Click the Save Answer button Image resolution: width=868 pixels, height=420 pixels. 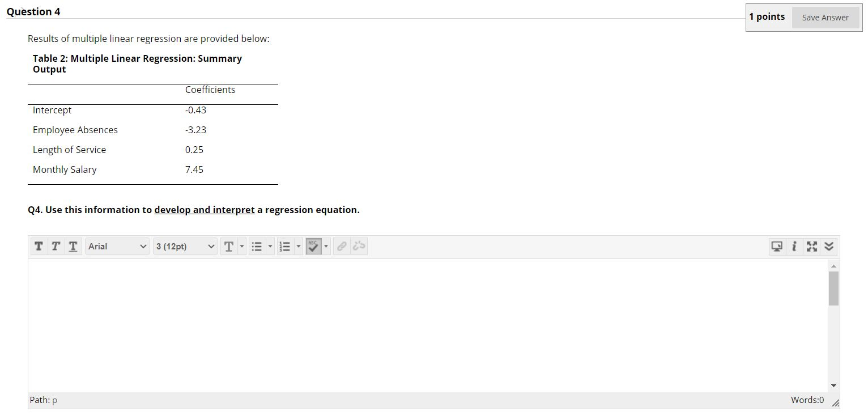[x=825, y=18]
